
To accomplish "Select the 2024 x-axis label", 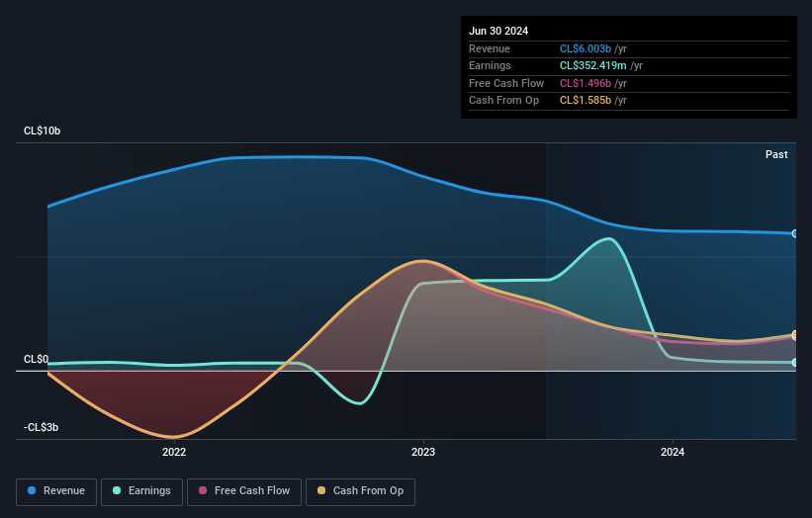I will [x=673, y=452].
